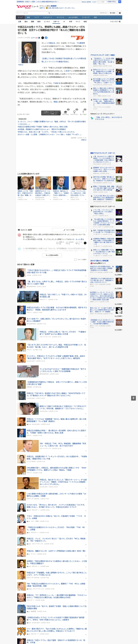Select 有料 navigation tab

[95, 17]
